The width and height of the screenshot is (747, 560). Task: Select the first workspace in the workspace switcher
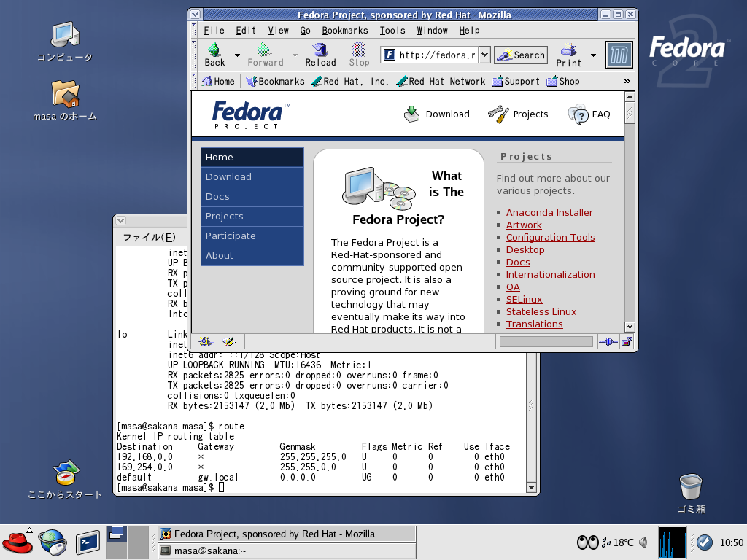pyautogui.click(x=116, y=533)
